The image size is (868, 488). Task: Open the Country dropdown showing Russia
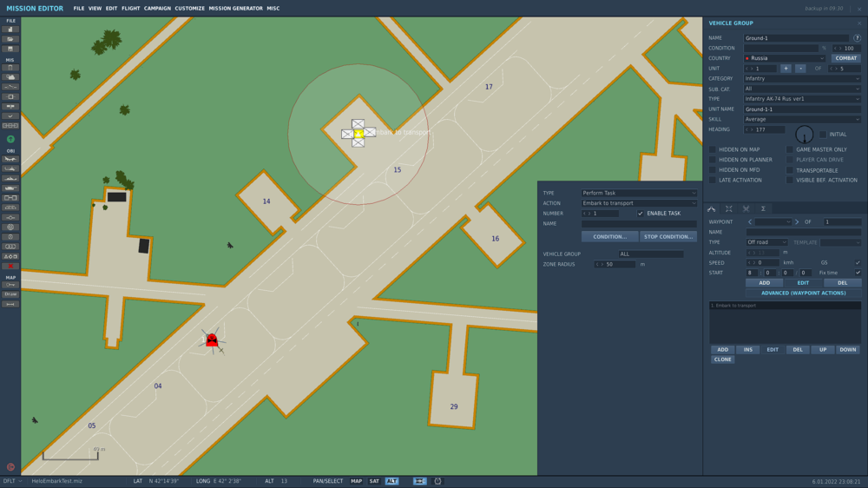coord(785,58)
